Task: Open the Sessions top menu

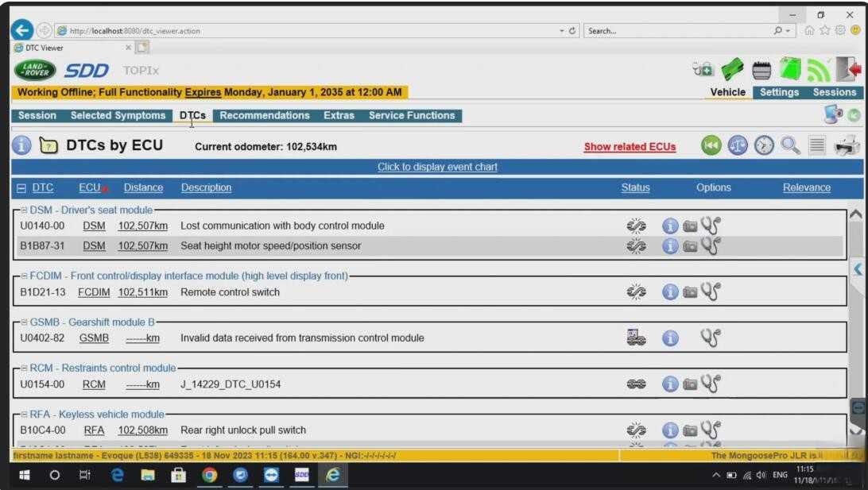Action: pyautogui.click(x=835, y=92)
